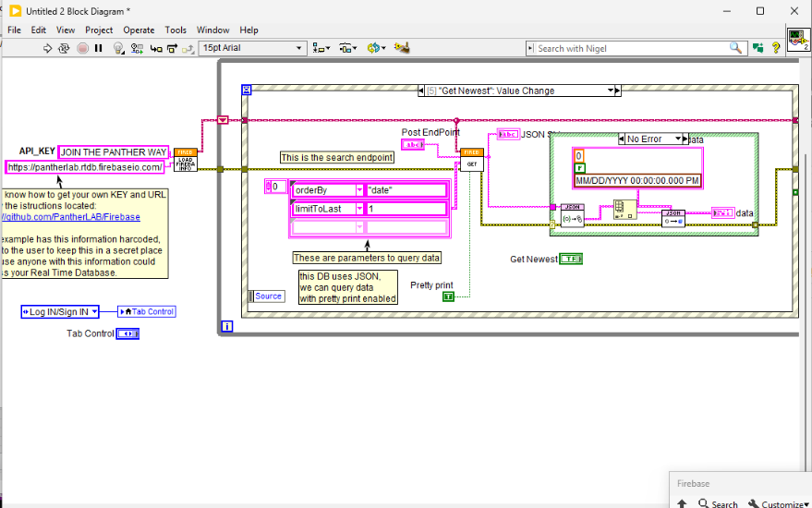
Task: Click the Run Continuously button
Action: pyautogui.click(x=65, y=48)
